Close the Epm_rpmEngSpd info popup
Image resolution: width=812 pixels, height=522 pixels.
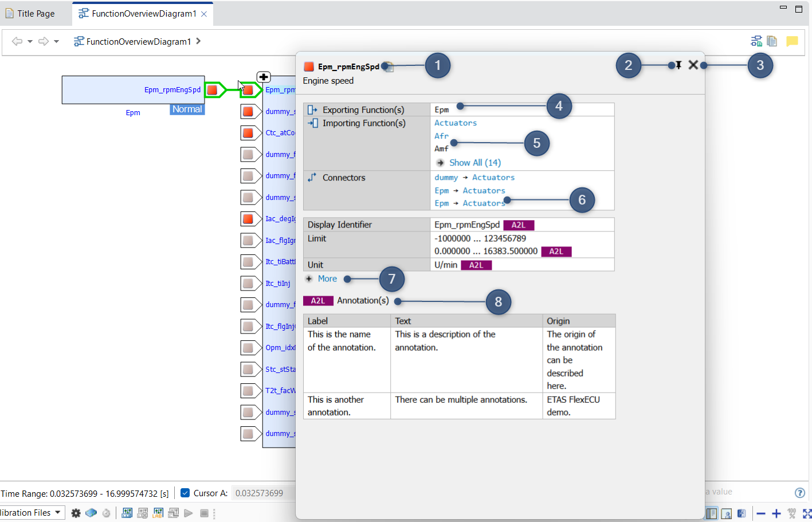pyautogui.click(x=693, y=65)
